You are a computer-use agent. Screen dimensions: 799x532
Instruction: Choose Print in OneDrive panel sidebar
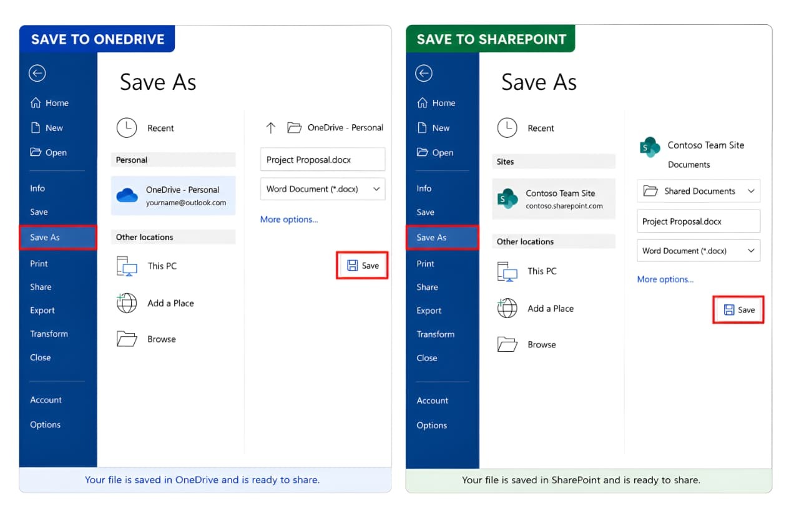pyautogui.click(x=39, y=263)
